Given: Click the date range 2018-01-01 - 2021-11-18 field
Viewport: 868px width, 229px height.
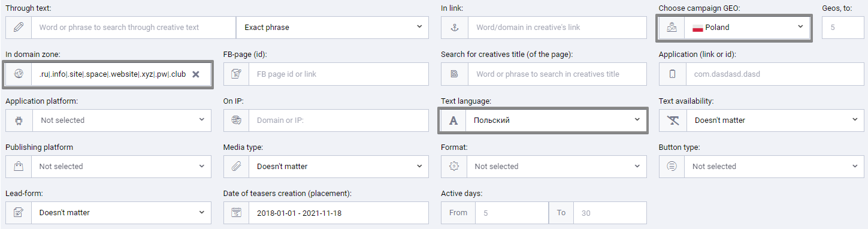Looking at the screenshot, I should (x=338, y=212).
